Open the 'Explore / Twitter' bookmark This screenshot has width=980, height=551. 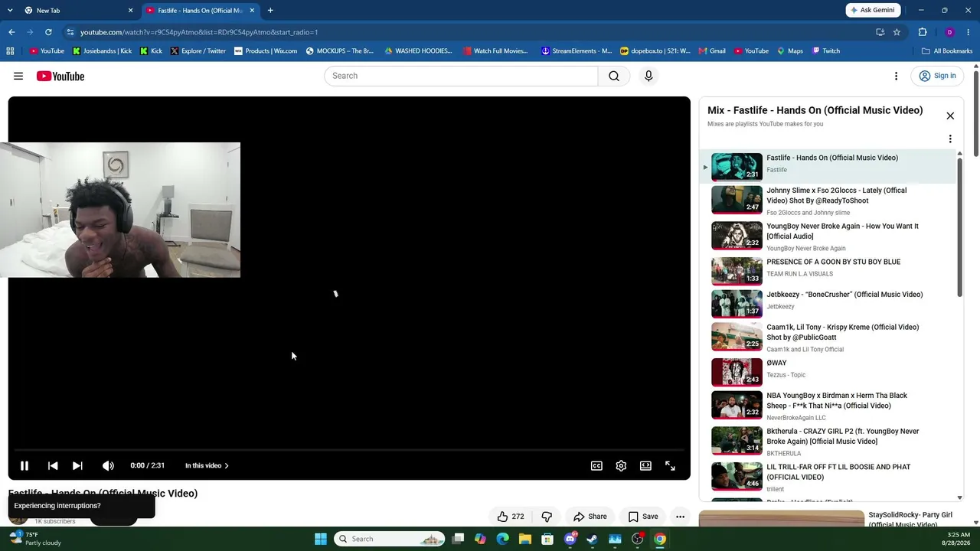coord(198,51)
